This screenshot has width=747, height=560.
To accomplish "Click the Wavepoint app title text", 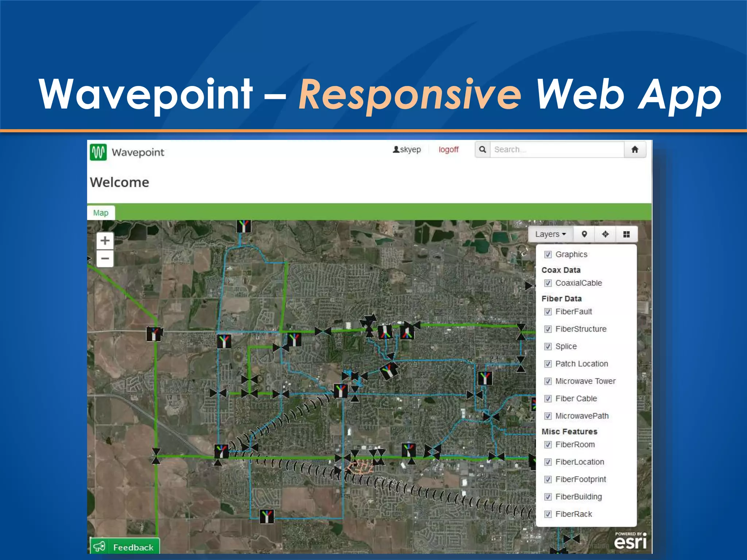I will [x=138, y=152].
